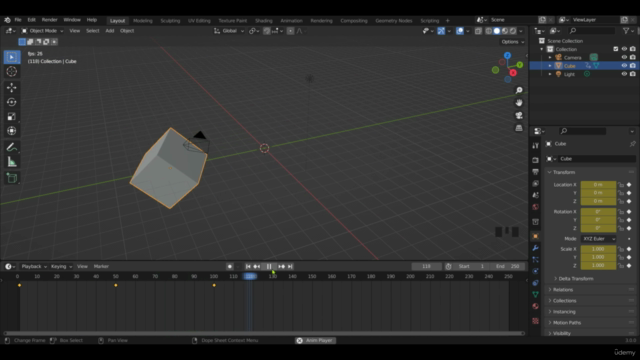Toggle X-ray display mode

[x=478, y=31]
